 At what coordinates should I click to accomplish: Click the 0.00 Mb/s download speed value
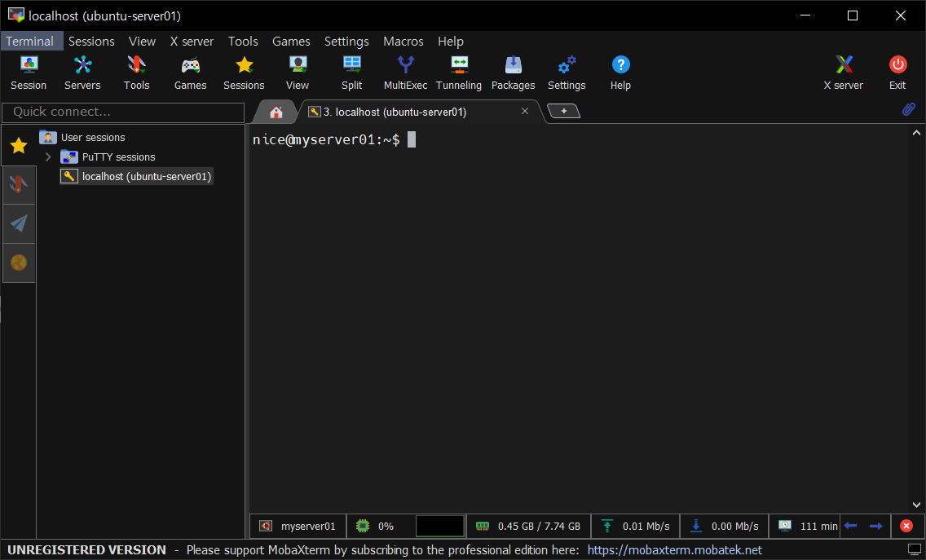coord(735,527)
